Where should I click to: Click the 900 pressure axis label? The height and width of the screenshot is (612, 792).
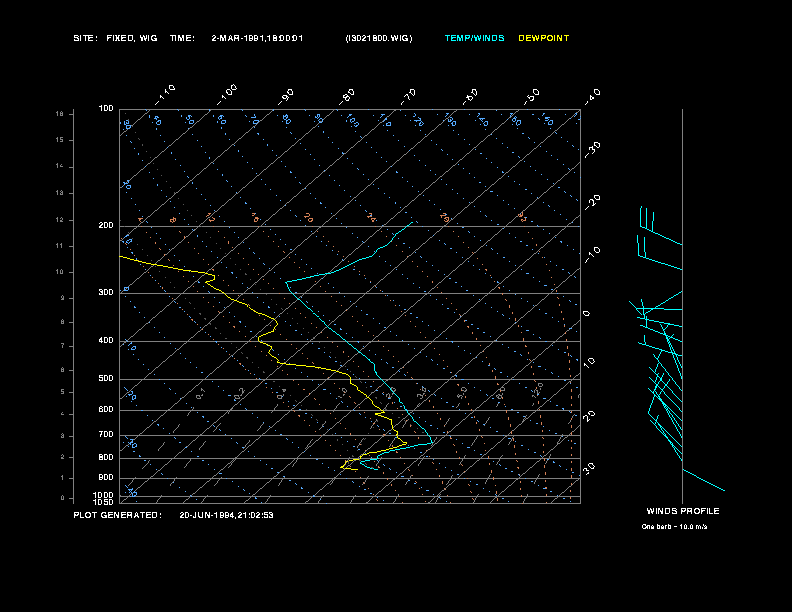(106, 477)
